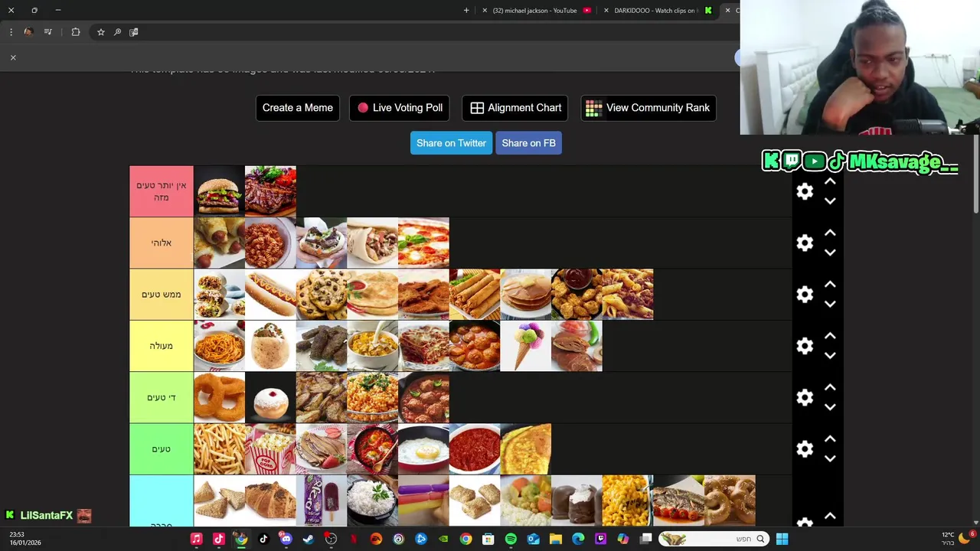Open settings gear for the מעולה tier row
Viewport: 980px width, 551px height.
(x=805, y=346)
